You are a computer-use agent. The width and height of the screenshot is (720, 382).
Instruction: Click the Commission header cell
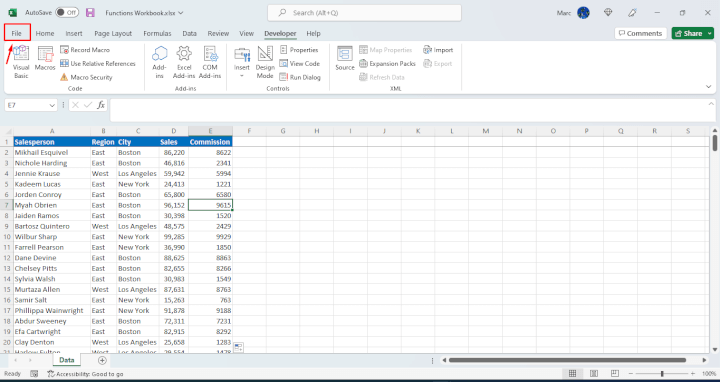210,142
